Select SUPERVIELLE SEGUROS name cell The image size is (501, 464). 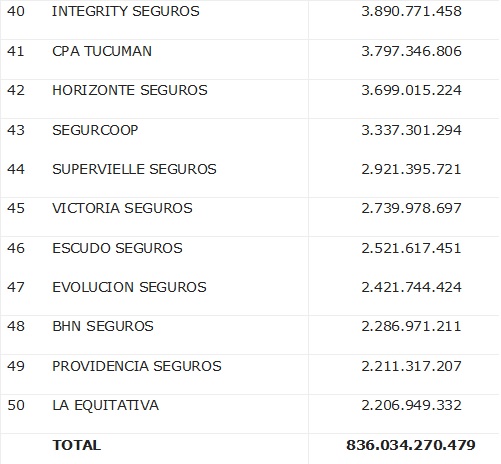134,169
